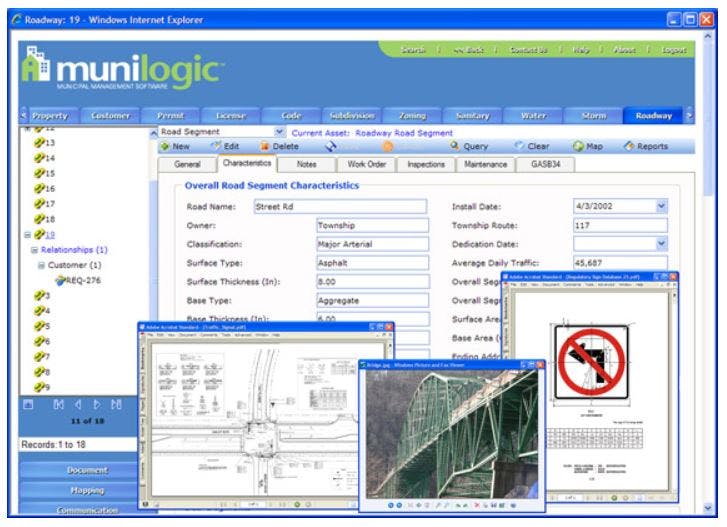Click the Surface Thickness input field
The width and height of the screenshot is (727, 527).
pyautogui.click(x=373, y=282)
